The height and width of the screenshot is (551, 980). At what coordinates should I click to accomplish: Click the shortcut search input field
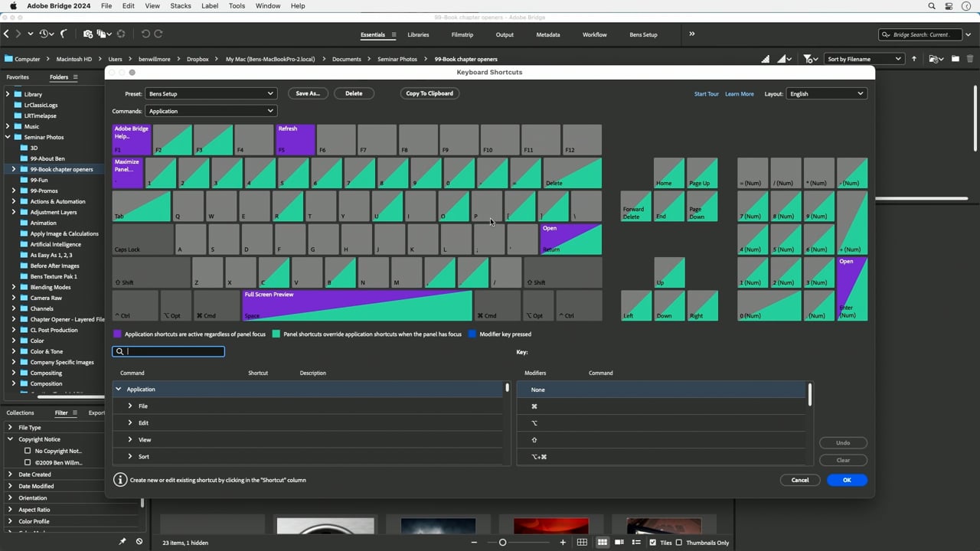click(x=168, y=351)
